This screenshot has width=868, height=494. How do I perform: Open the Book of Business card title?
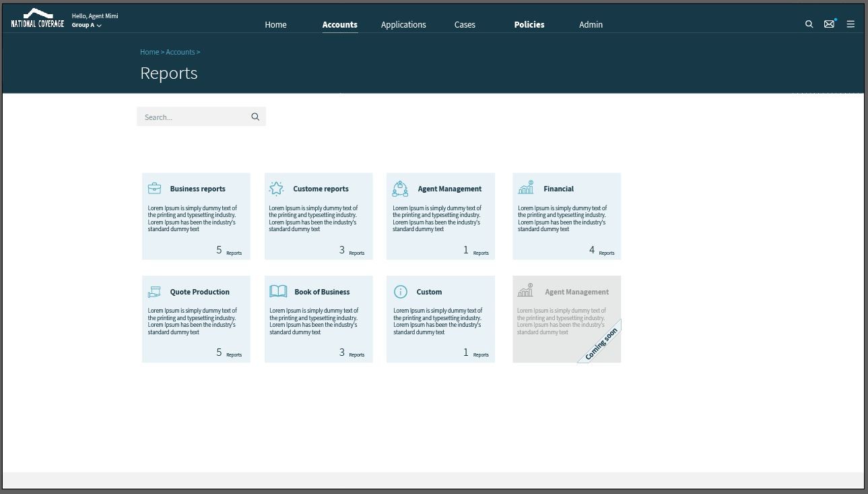click(x=322, y=292)
